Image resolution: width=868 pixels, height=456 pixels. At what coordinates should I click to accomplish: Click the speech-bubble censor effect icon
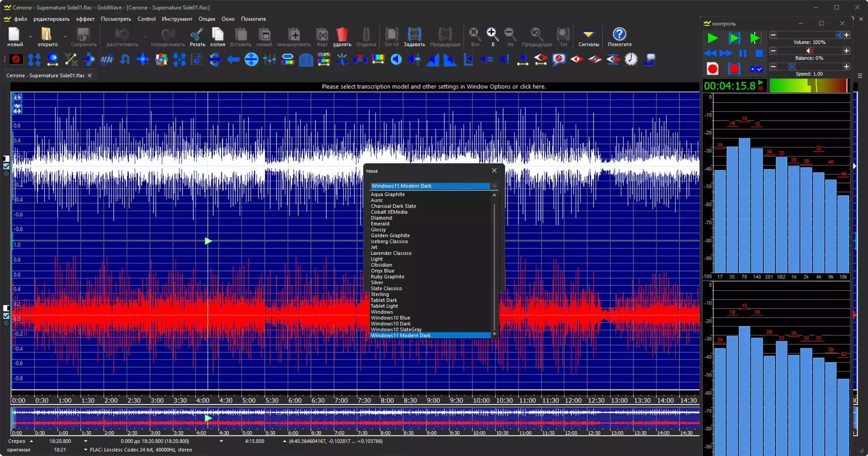pyautogui.click(x=558, y=59)
